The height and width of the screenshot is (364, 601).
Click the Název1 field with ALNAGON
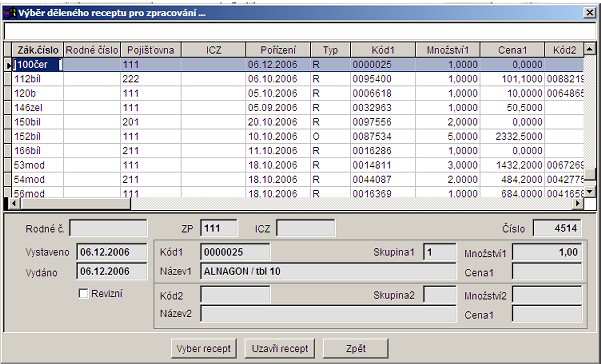[328, 271]
